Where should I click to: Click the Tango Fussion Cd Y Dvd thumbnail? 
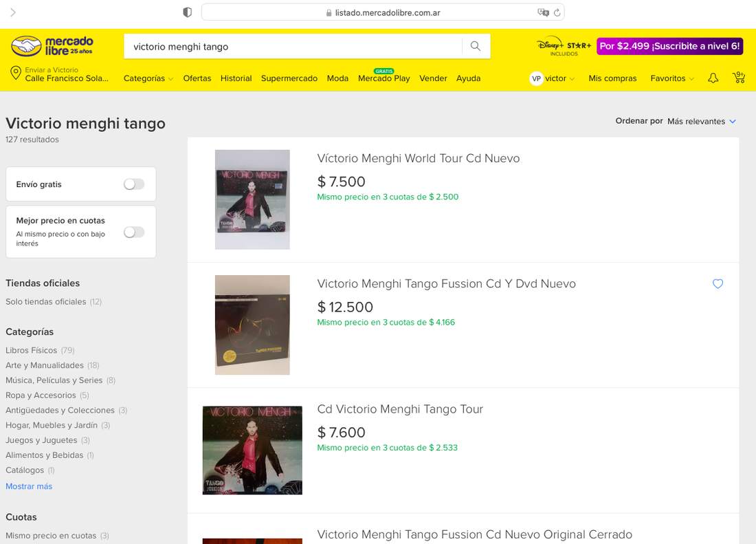coord(252,325)
